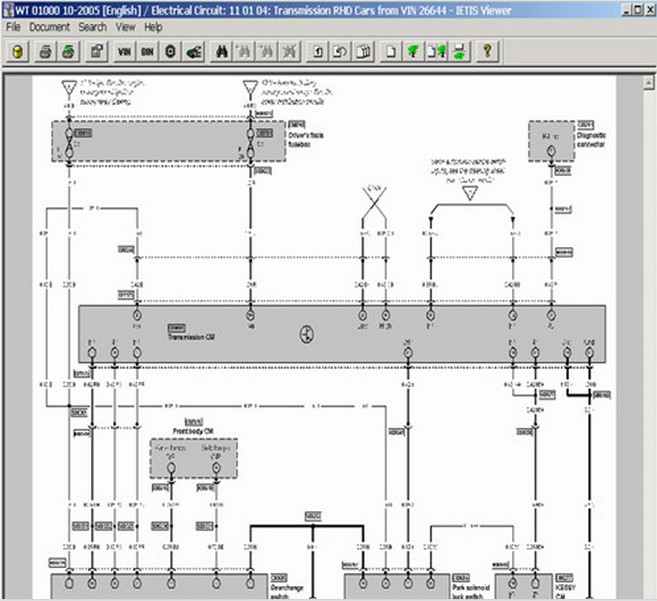The height and width of the screenshot is (601, 657).
Task: Click the Park solenoid lock switch label
Action: 471,592
